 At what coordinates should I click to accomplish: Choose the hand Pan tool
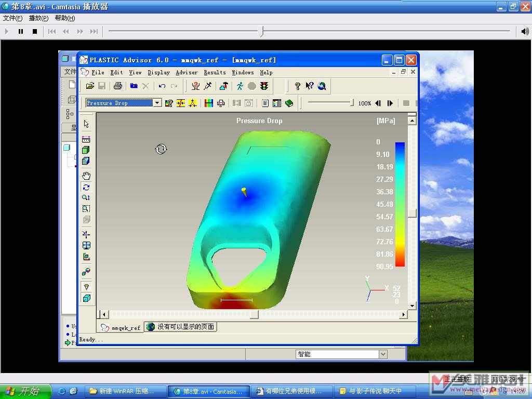[86, 176]
